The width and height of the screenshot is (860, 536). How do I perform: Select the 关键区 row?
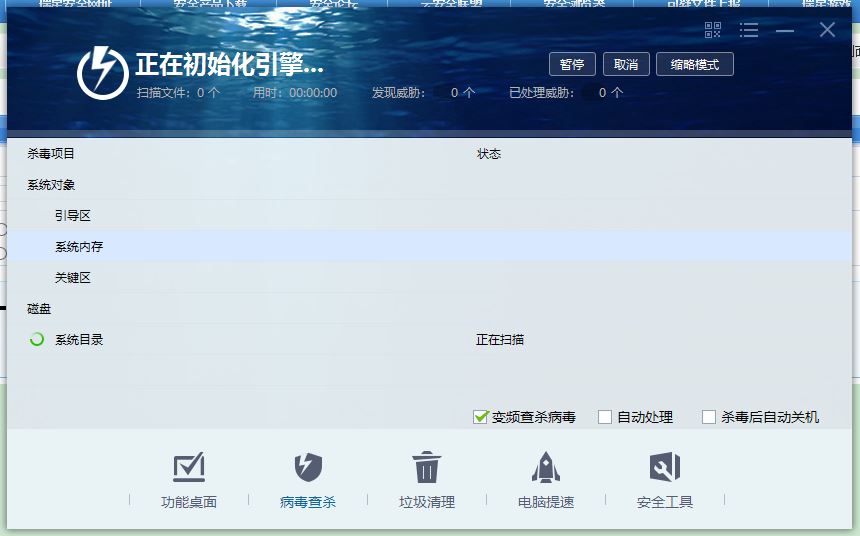click(x=429, y=278)
